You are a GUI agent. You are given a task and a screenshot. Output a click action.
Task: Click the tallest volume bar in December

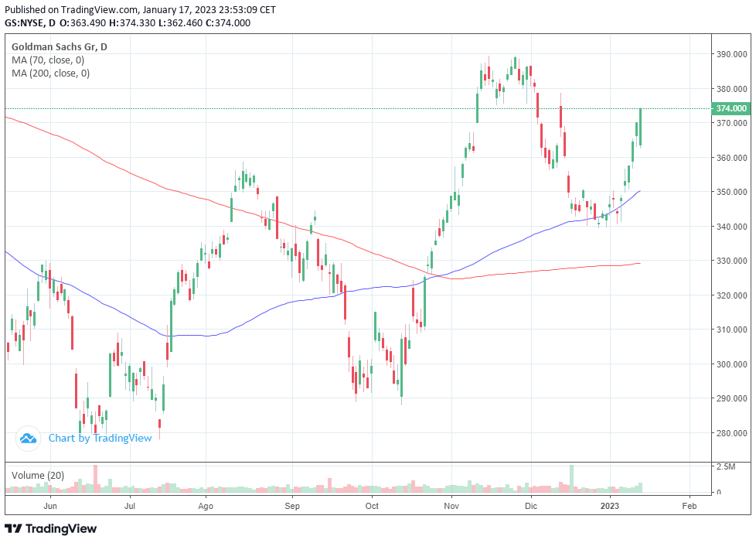pyautogui.click(x=572, y=479)
